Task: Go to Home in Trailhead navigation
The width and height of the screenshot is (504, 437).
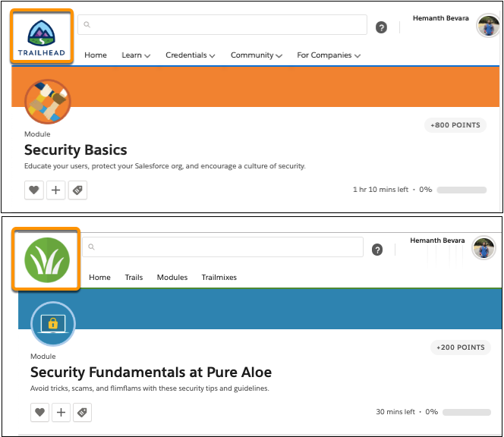Action: tap(96, 55)
